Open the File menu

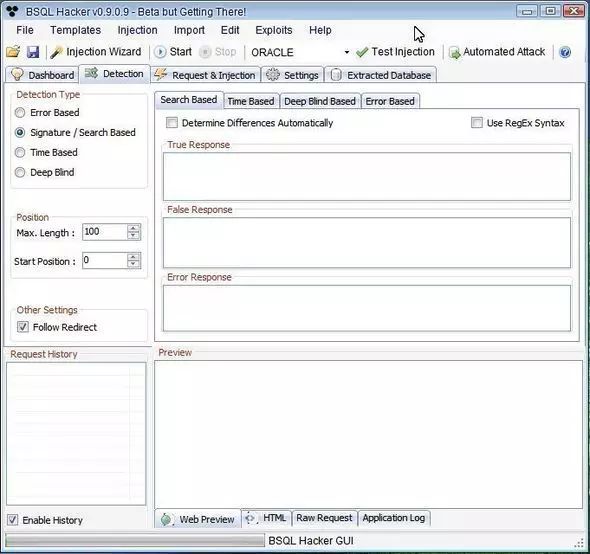coord(25,30)
